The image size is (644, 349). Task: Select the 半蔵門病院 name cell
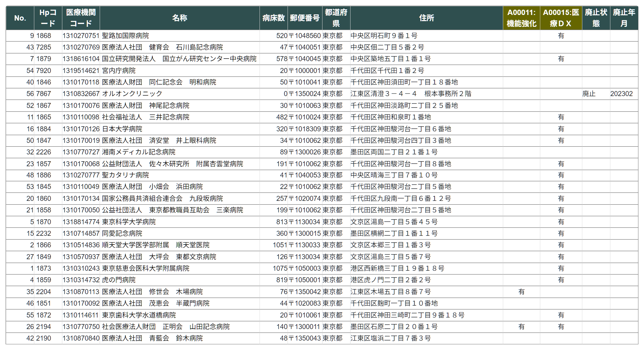pos(180,303)
